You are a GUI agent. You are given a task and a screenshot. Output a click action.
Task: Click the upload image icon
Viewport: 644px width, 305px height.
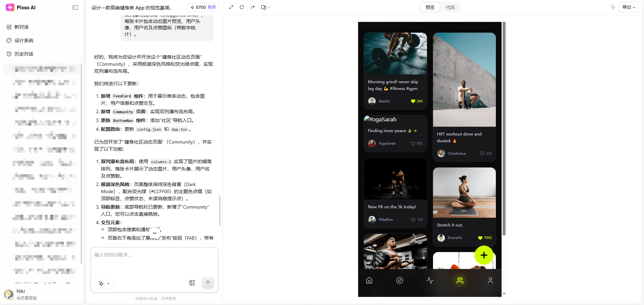click(x=192, y=283)
